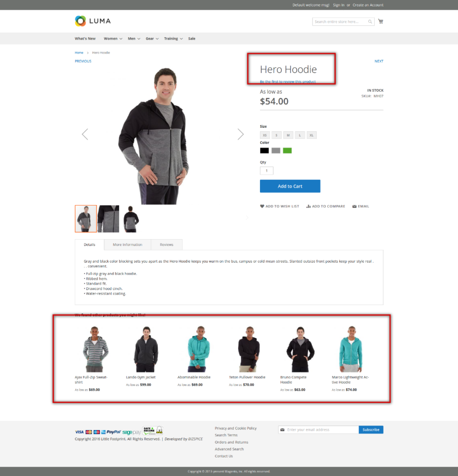Select the back-view hoodie thumbnail
This screenshot has height=476, width=458.
(x=131, y=219)
